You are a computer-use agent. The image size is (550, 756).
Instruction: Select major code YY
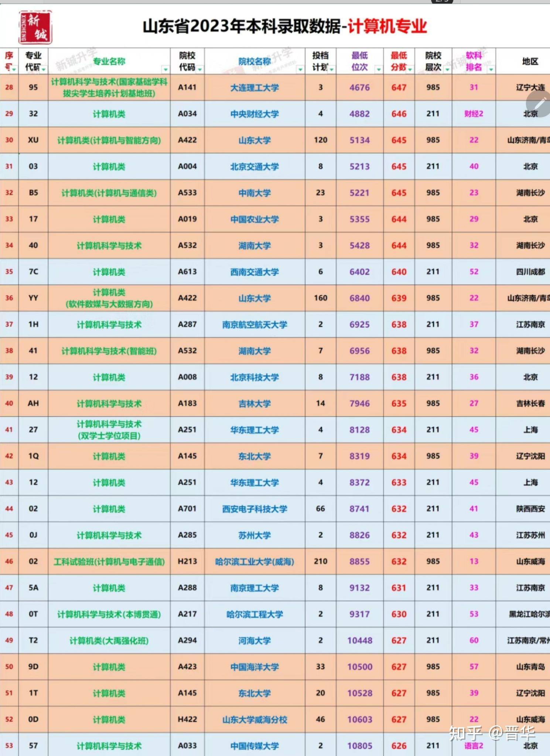point(33,298)
